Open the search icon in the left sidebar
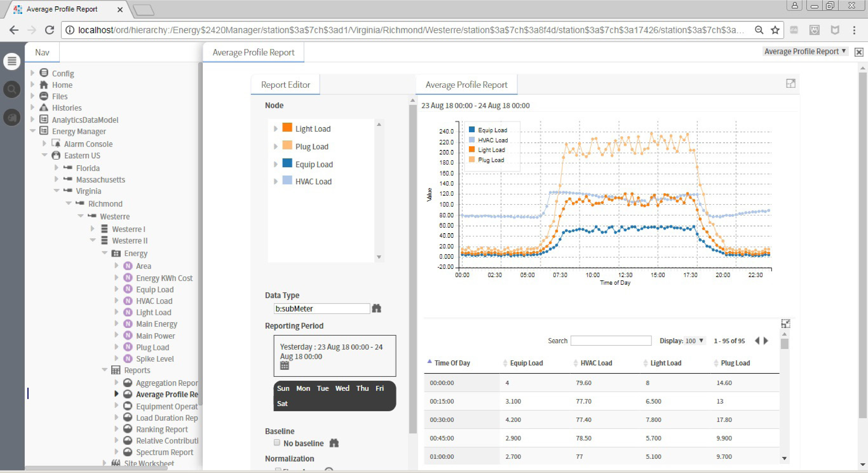Image resolution: width=868 pixels, height=473 pixels. (12, 89)
